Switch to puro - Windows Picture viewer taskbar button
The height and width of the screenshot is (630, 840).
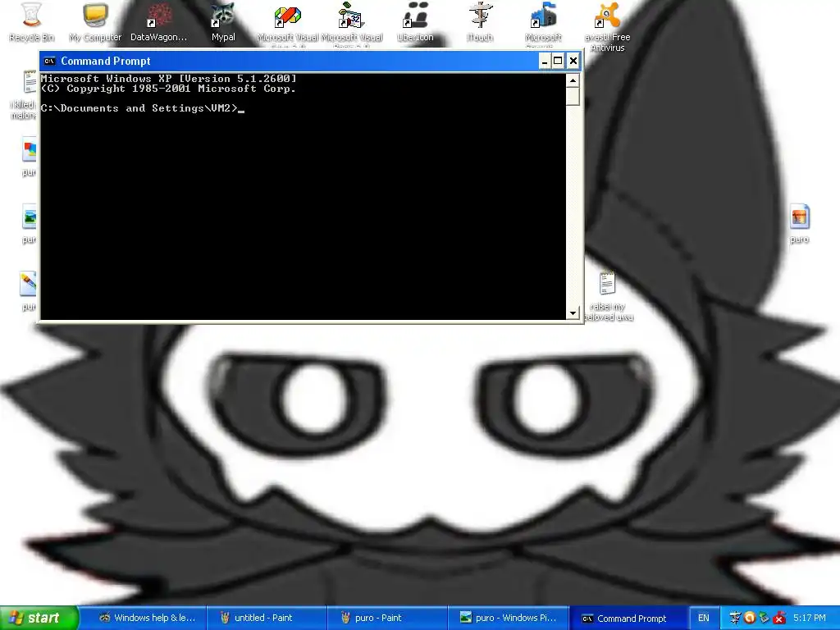508,618
